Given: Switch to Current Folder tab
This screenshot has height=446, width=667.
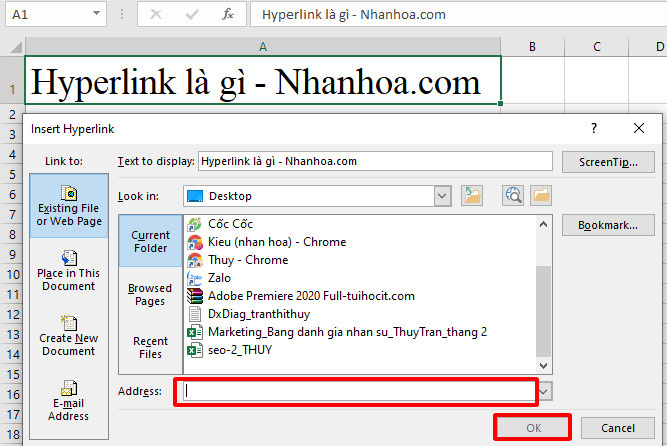Looking at the screenshot, I should [150, 241].
